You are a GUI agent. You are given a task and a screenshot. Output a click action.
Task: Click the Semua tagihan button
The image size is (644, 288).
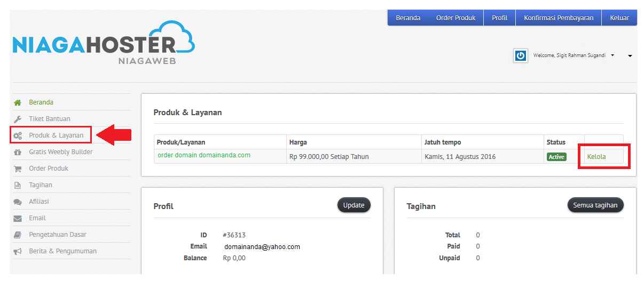595,205
